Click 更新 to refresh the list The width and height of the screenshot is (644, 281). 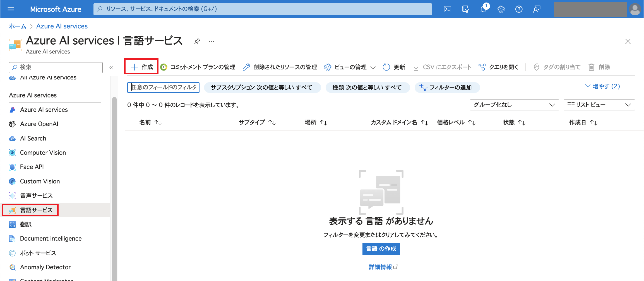tap(394, 67)
